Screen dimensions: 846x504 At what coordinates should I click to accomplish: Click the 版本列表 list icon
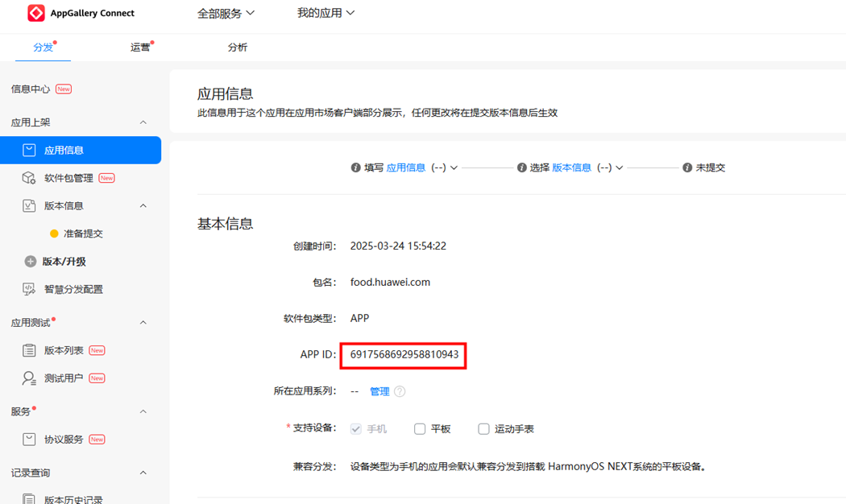(29, 350)
